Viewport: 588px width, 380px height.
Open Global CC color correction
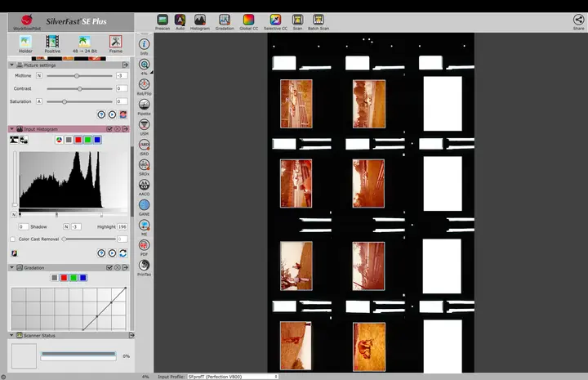click(x=248, y=22)
